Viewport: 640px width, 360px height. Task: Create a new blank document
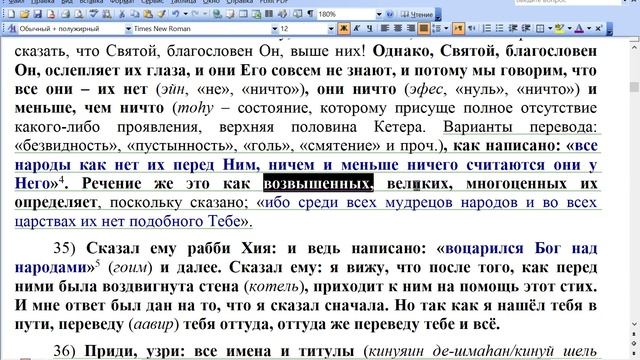[11, 14]
